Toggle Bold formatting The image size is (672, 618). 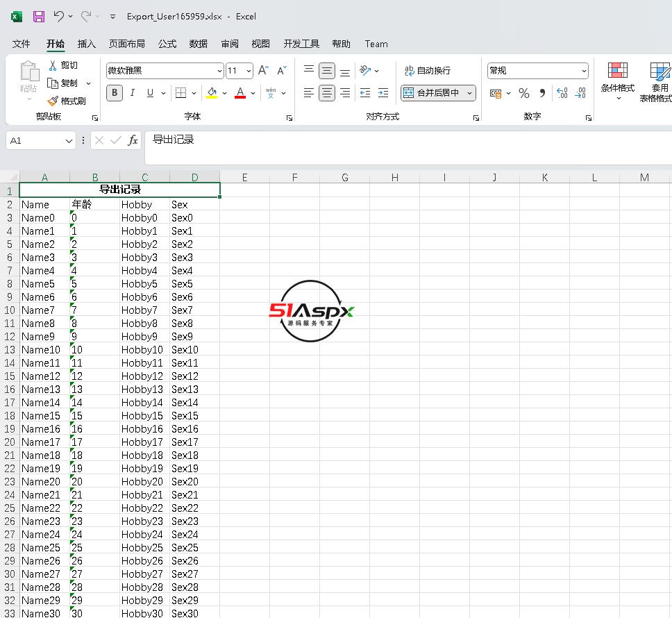(x=115, y=92)
